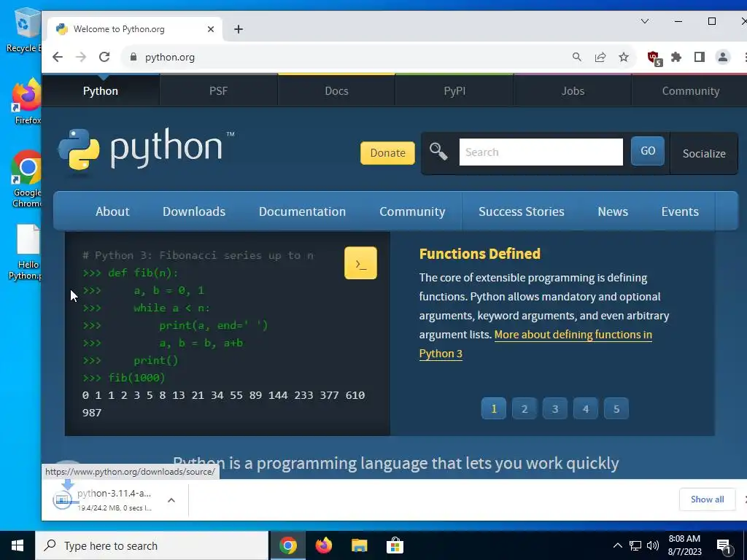Image resolution: width=747 pixels, height=560 pixels.
Task: Click the Python logo on the page
Action: click(146, 149)
